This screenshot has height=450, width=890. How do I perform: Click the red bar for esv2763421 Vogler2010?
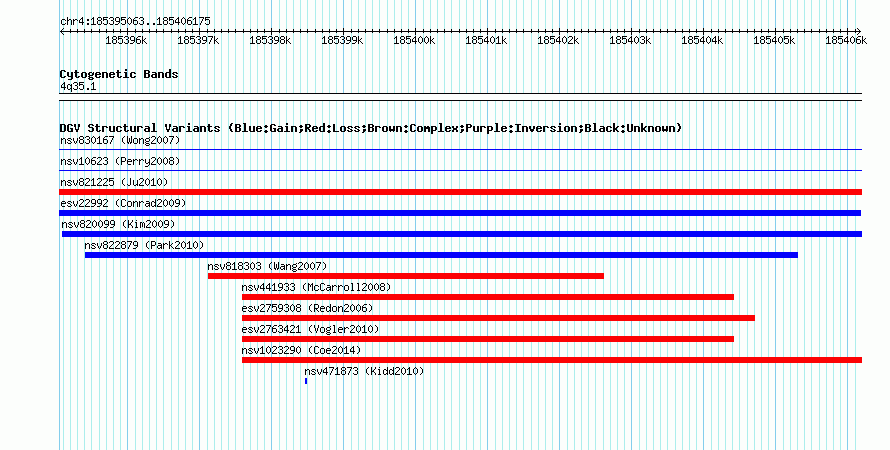pos(488,339)
